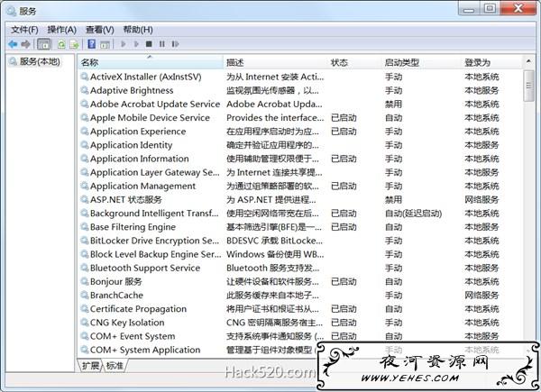This screenshot has height=392, width=541.
Task: Sort by the 登录为 column header
Action: (492, 62)
